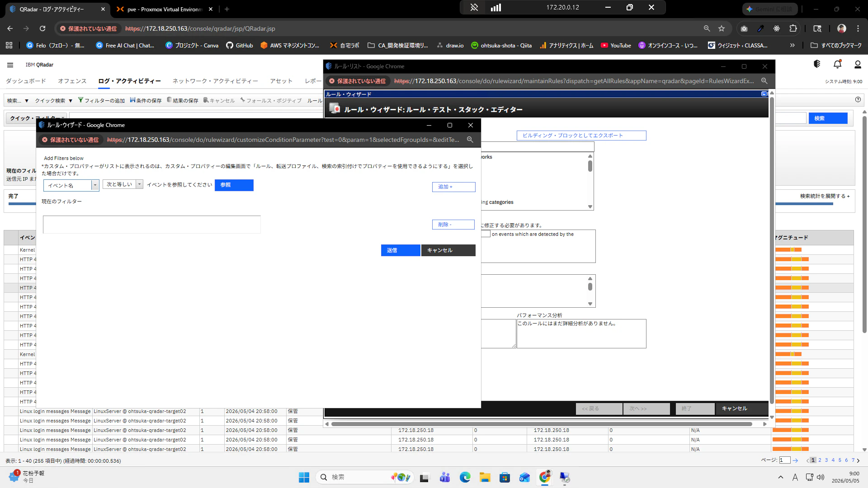The height and width of the screenshot is (488, 868).
Task: Click the QRadar shield icon in header
Action: (817, 64)
